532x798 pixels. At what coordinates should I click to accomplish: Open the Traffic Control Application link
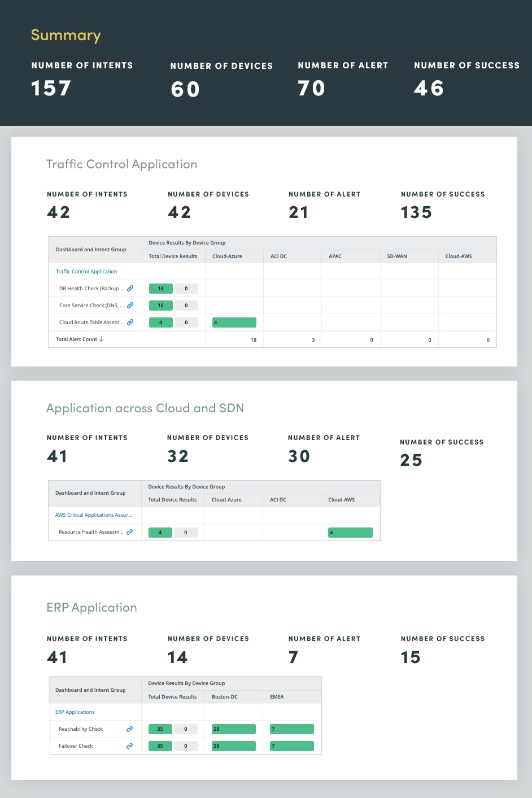(86, 272)
